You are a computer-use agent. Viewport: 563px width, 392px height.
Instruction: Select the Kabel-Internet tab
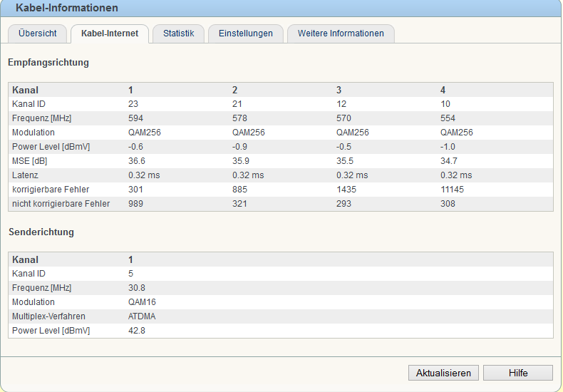tap(110, 33)
